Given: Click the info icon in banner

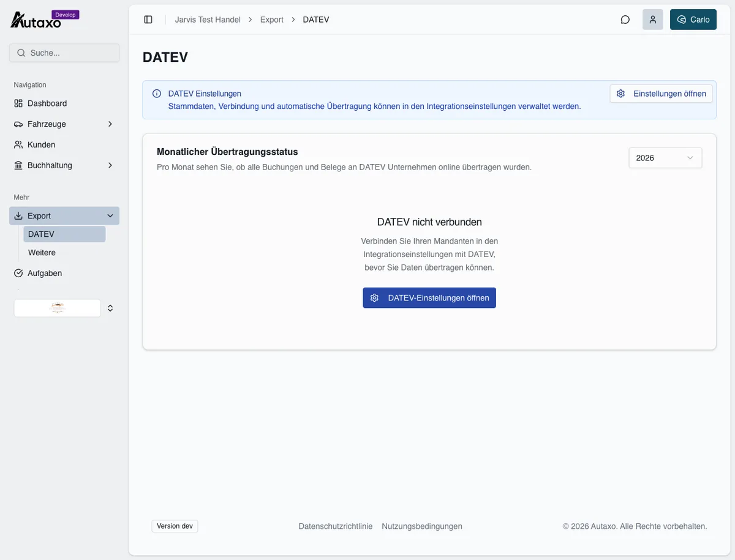Looking at the screenshot, I should [x=157, y=94].
